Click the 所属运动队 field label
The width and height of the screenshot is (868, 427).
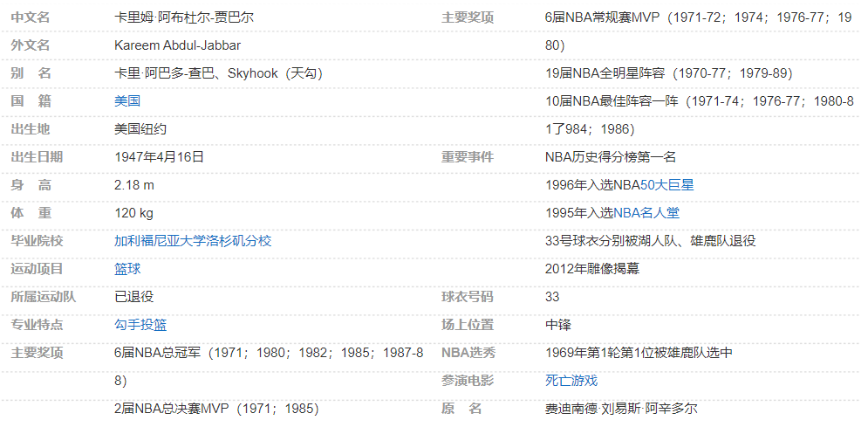point(44,297)
